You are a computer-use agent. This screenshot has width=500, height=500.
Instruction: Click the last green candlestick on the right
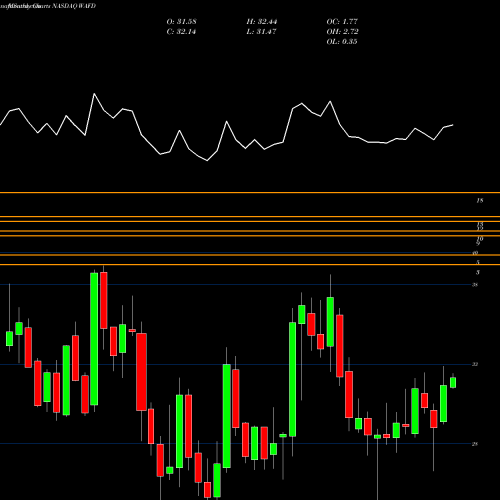click(453, 383)
